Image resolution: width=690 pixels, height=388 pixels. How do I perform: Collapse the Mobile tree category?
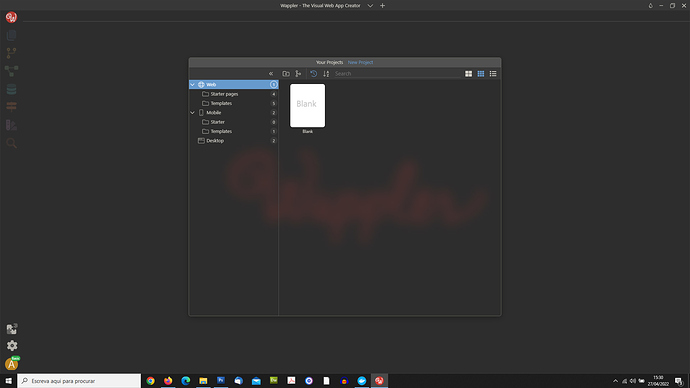tap(192, 113)
